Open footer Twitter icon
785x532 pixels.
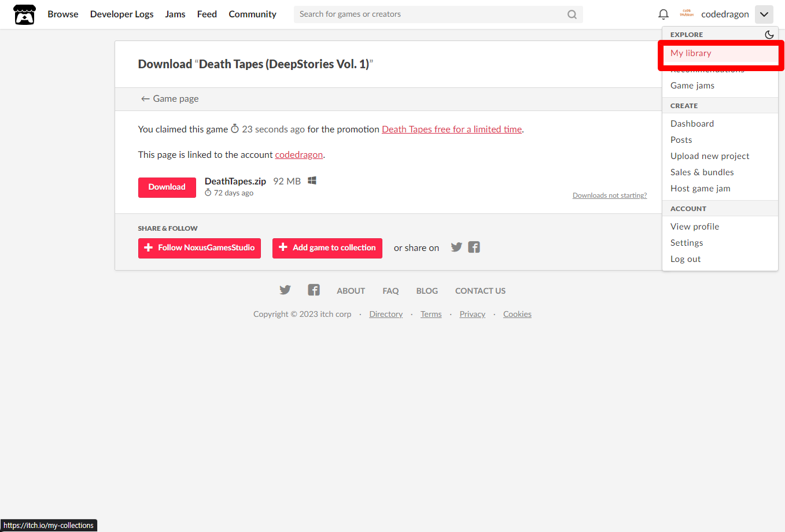point(285,290)
